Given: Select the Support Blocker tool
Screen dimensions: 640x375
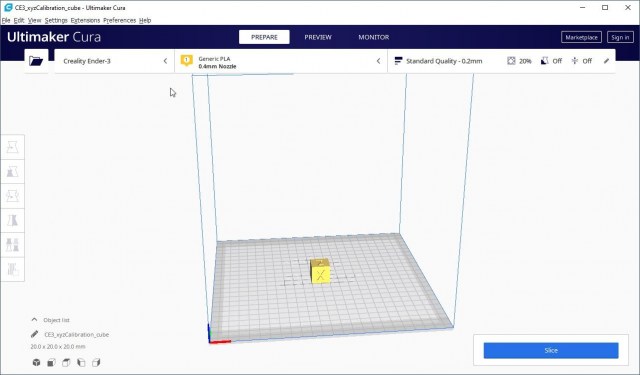Looking at the screenshot, I should pyautogui.click(x=13, y=269).
